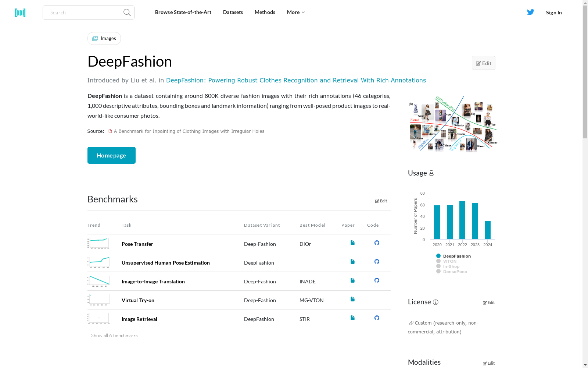Open GitHub code icon for Pose Transfer
The height and width of the screenshot is (368, 588).
coord(377,243)
